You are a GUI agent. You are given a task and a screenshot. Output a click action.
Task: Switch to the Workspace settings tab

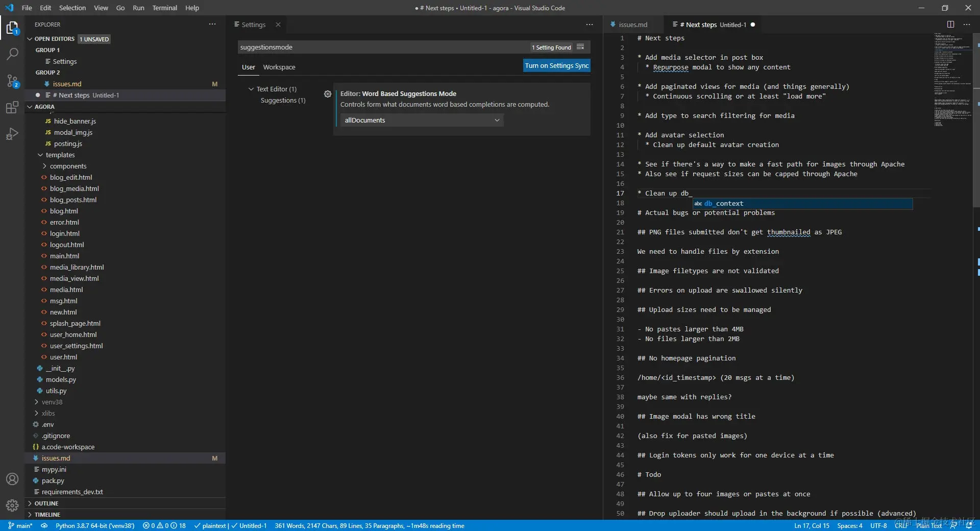(279, 67)
